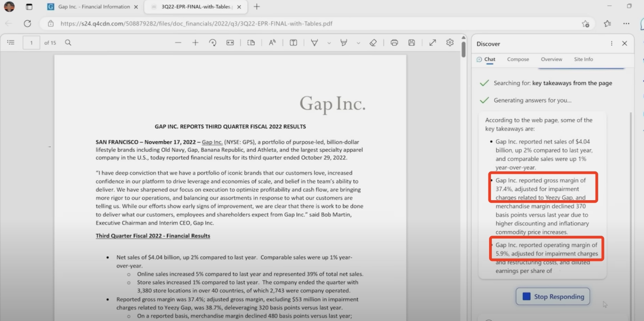Switch to Gap Inc. Financial Information tab
This screenshot has width=644, height=321.
tap(93, 7)
